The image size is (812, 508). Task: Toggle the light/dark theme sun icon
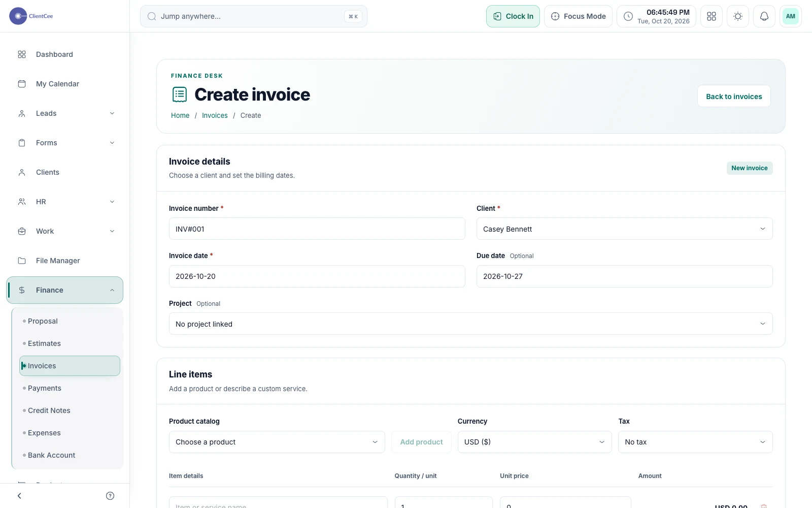point(738,16)
